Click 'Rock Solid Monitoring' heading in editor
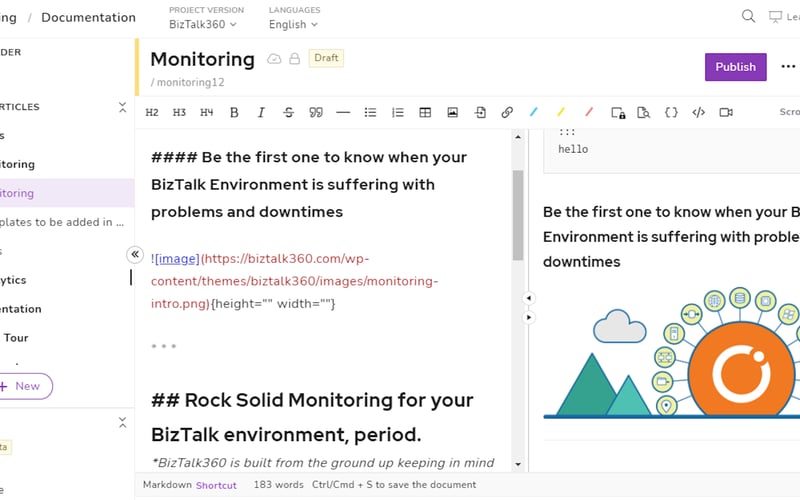 click(312, 417)
